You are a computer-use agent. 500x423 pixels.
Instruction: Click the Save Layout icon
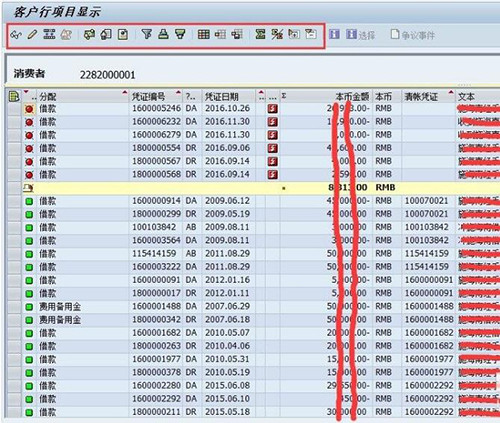click(x=237, y=34)
